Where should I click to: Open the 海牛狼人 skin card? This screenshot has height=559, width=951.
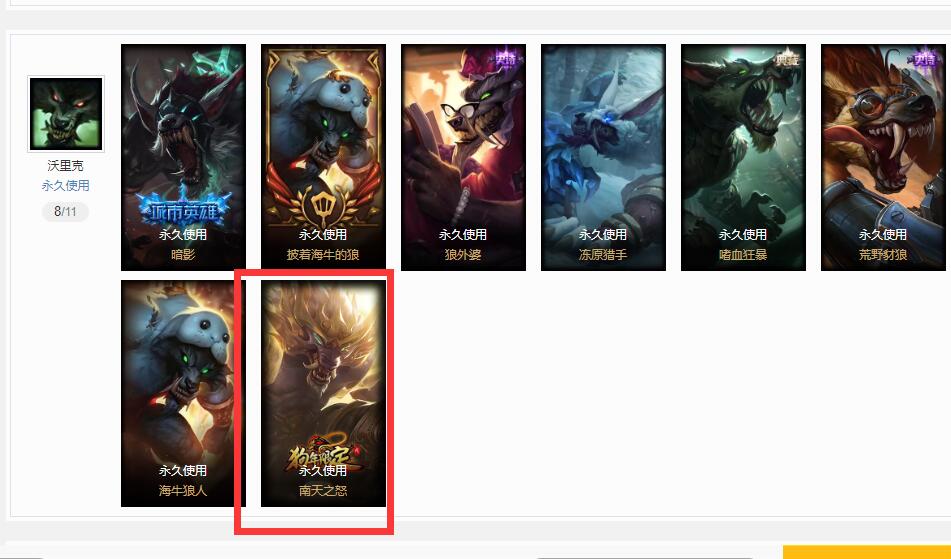[x=183, y=393]
